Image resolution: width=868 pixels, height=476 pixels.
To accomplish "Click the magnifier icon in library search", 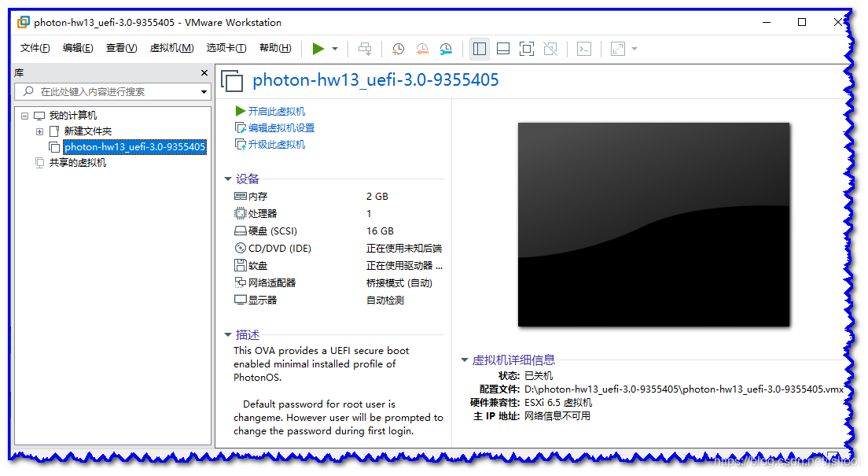I will coord(29,91).
